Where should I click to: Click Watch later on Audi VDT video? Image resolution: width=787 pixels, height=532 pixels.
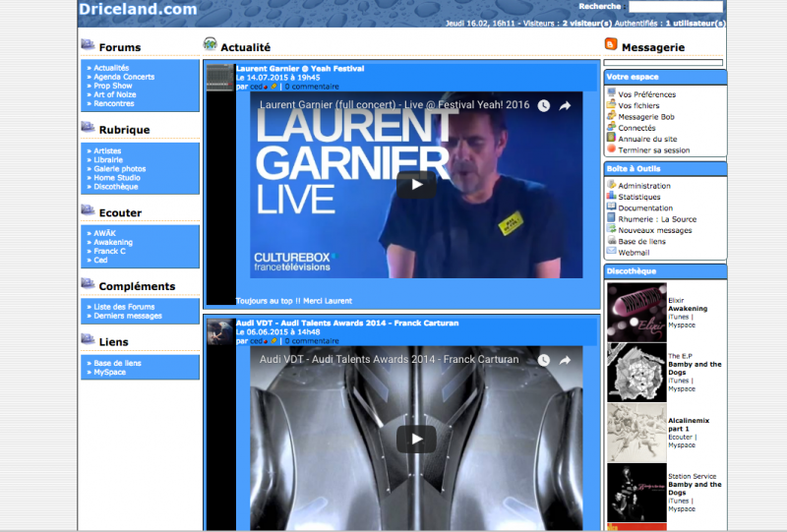click(x=544, y=360)
